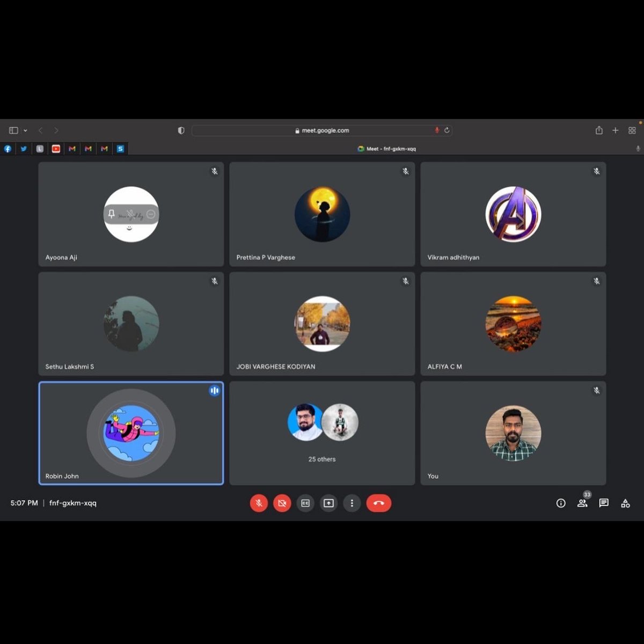Show the tab overview grid icon
This screenshot has height=644, width=644.
tap(632, 130)
